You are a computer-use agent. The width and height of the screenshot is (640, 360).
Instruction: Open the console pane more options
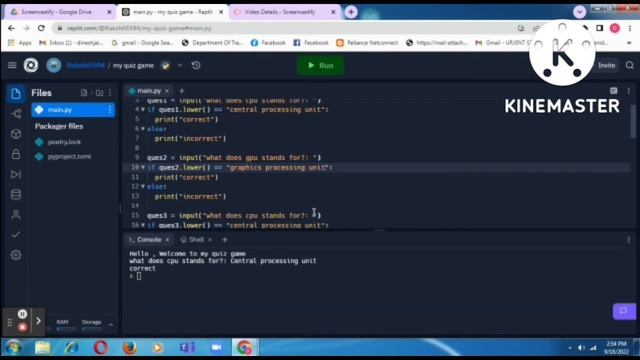pos(629,240)
